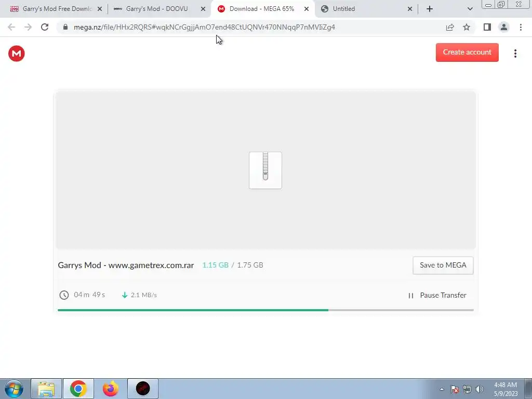Open a new browser tab

[430, 9]
